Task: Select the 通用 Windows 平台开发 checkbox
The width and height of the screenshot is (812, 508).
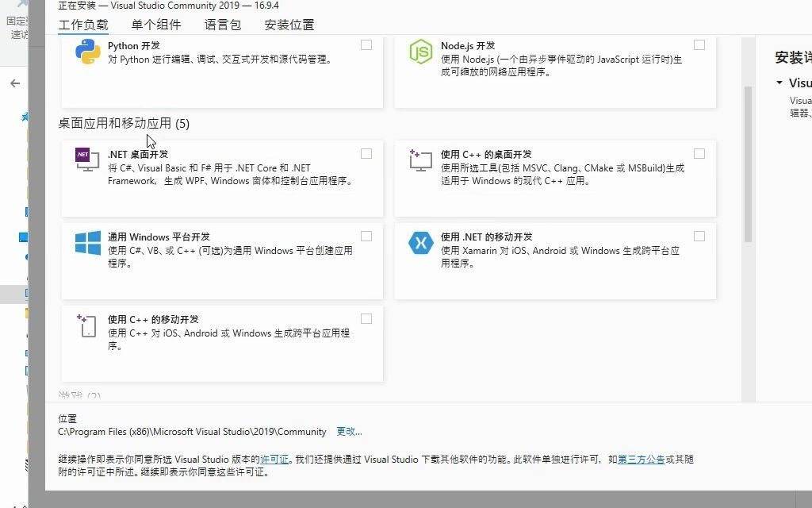Action: (366, 236)
